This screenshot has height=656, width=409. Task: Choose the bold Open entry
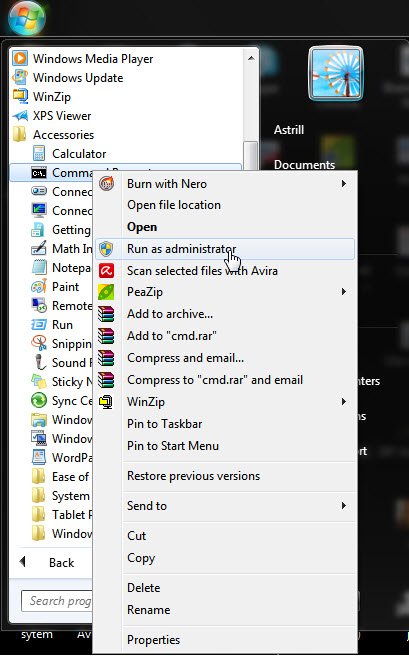(x=142, y=227)
